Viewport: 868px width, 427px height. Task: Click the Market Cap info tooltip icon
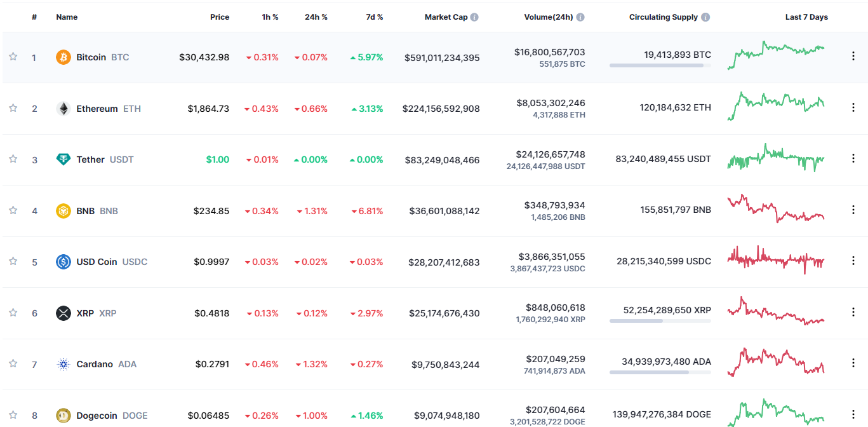point(476,17)
